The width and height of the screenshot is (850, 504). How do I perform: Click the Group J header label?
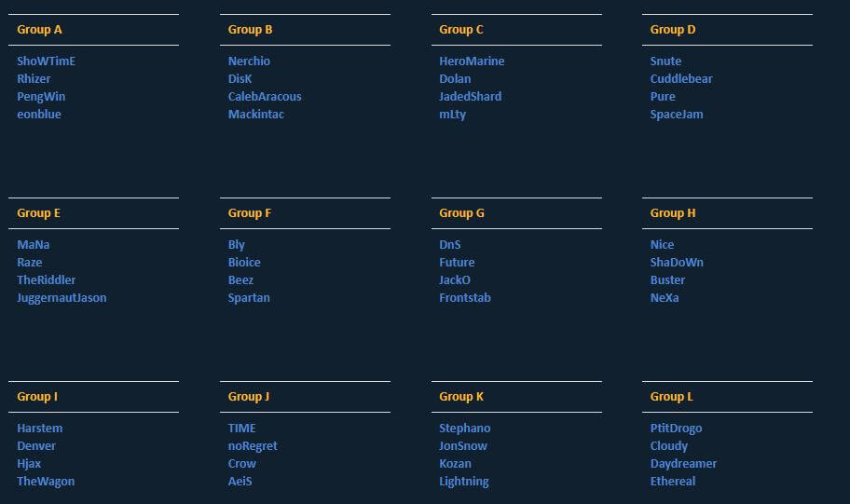click(x=249, y=397)
